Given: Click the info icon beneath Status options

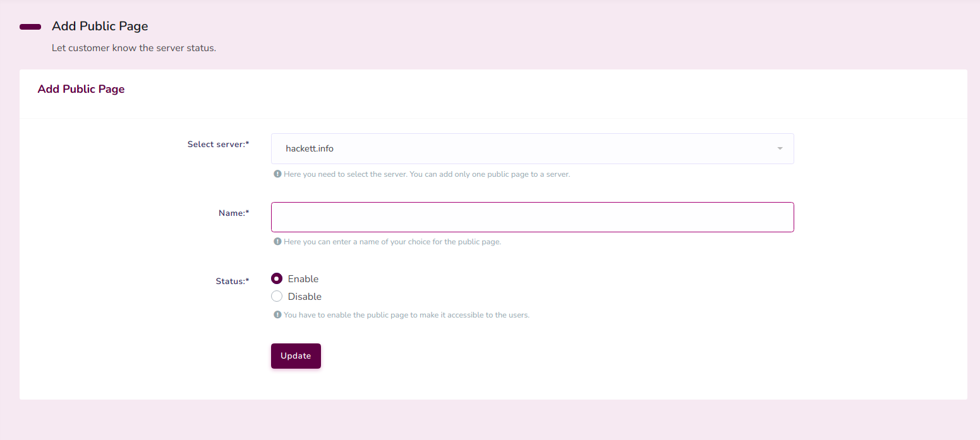Looking at the screenshot, I should pyautogui.click(x=277, y=315).
